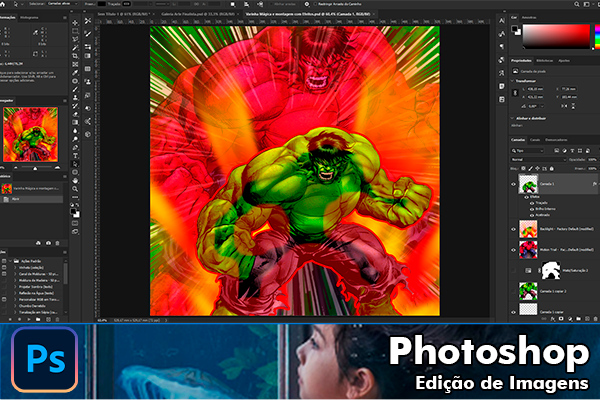The height and width of the screenshot is (400, 600).
Task: Hide the Motion Trail layer
Action: pos(514,250)
